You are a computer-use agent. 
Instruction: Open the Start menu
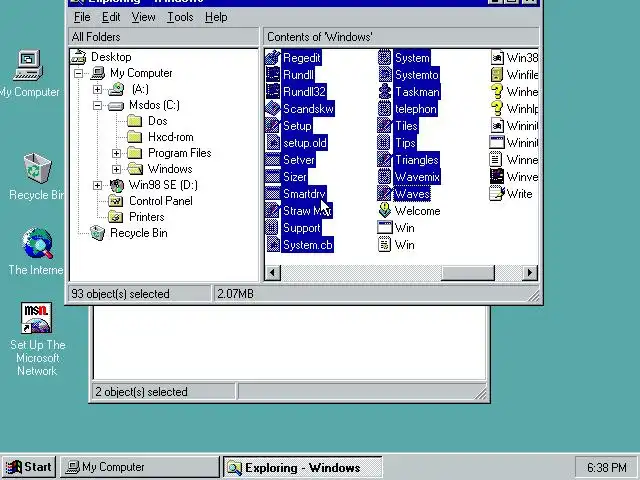click(x=29, y=467)
